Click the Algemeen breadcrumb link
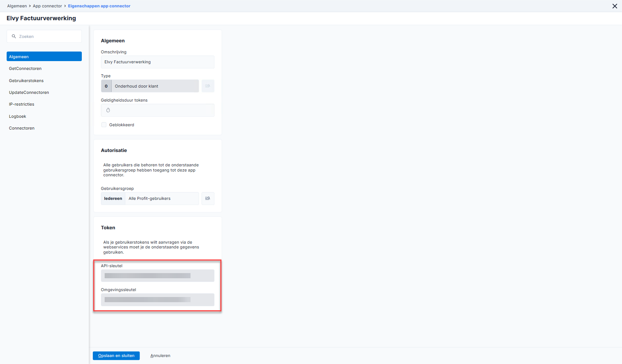The height and width of the screenshot is (364, 622). click(17, 6)
